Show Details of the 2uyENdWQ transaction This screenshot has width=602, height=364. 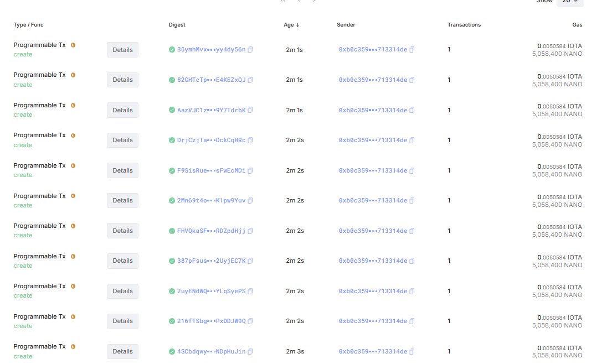(x=122, y=291)
